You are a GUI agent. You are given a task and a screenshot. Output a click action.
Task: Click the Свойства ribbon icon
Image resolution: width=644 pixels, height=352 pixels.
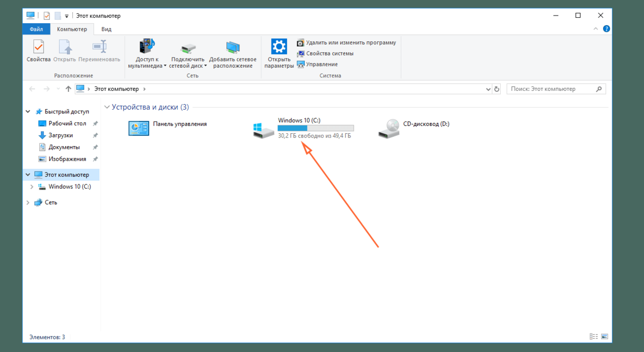pyautogui.click(x=38, y=48)
